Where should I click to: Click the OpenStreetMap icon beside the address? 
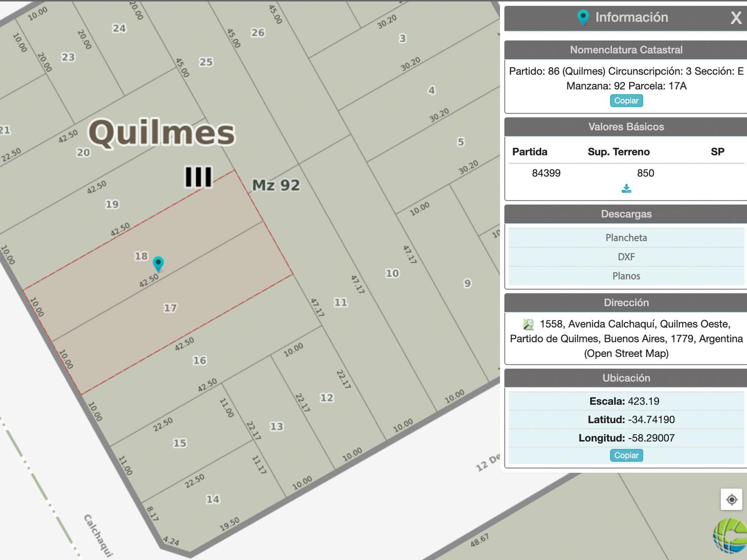(x=529, y=324)
